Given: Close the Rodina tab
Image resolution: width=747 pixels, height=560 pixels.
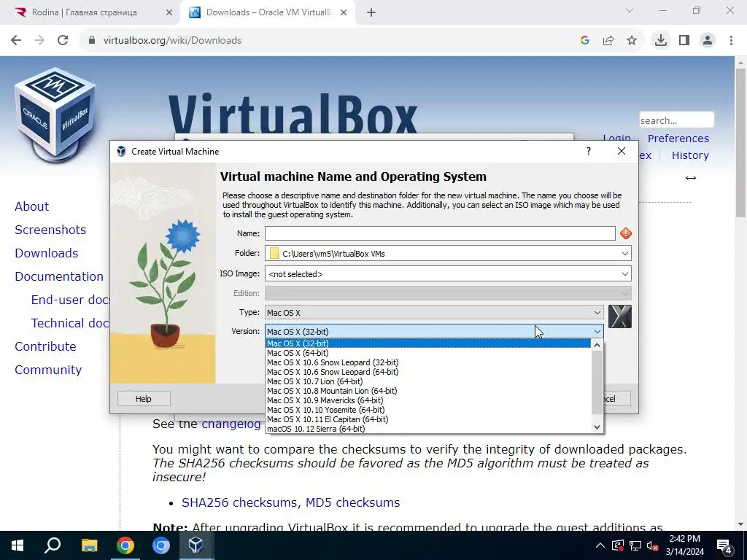Looking at the screenshot, I should pos(169,13).
